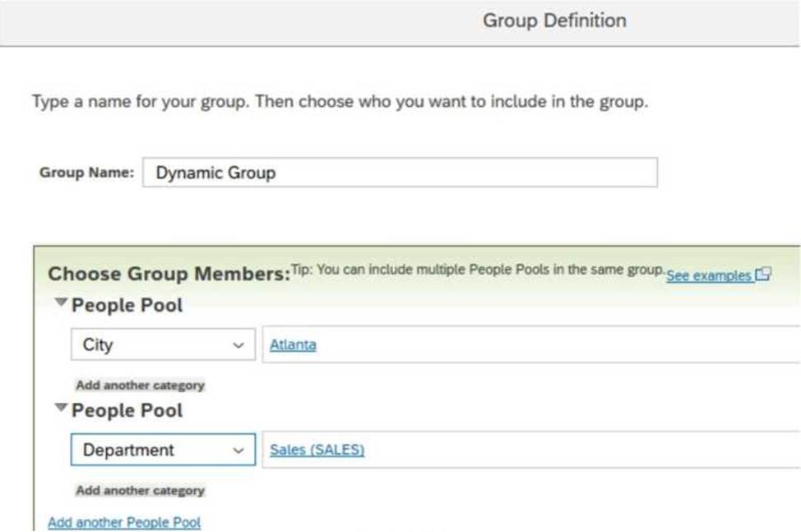Click the chevron arrow in Department dropdown
Viewport: 801px width, 532px height.
[238, 451]
